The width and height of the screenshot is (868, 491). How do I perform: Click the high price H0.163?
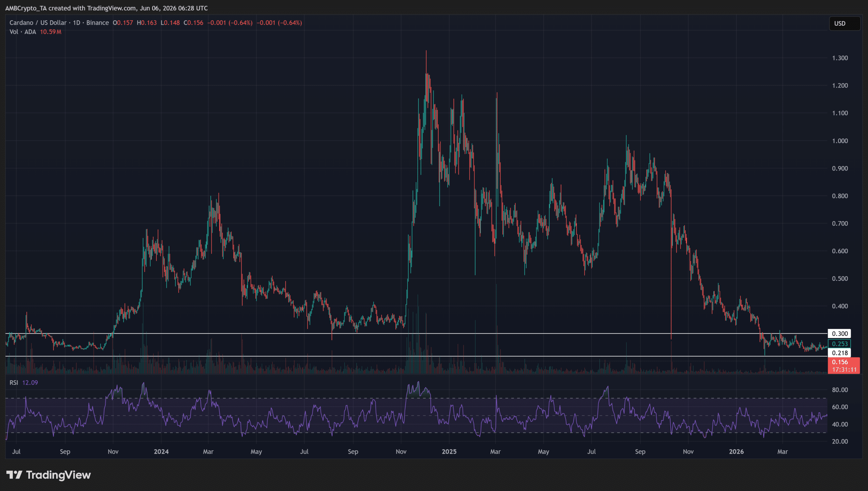[147, 23]
